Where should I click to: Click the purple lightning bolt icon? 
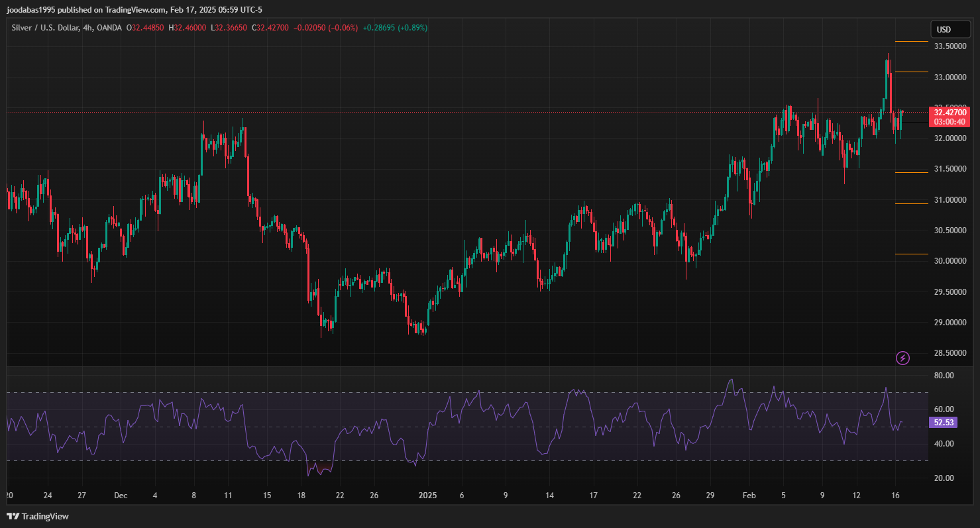pos(902,358)
